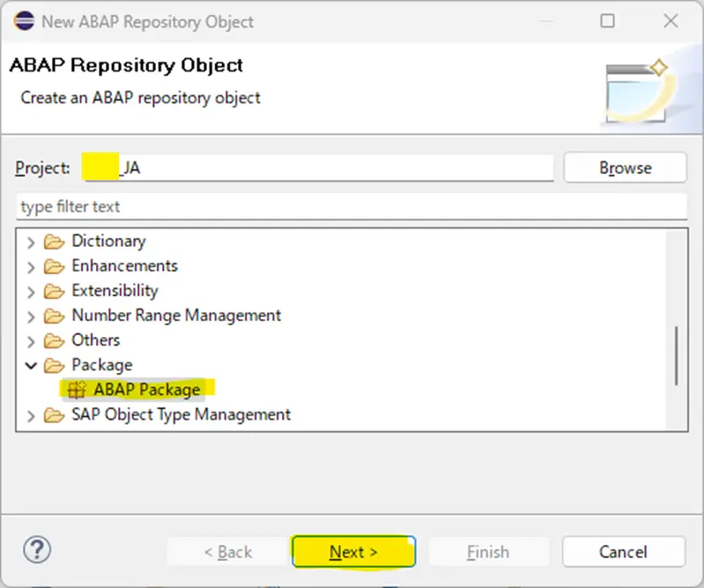This screenshot has width=704, height=588.
Task: Click the disabled Finish button
Action: tap(488, 551)
